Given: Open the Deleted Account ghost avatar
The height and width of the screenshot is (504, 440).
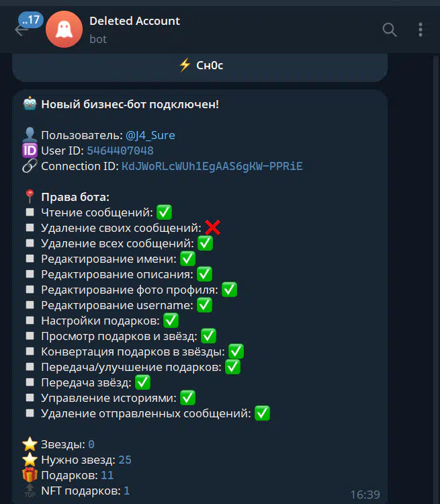Looking at the screenshot, I should (64, 30).
